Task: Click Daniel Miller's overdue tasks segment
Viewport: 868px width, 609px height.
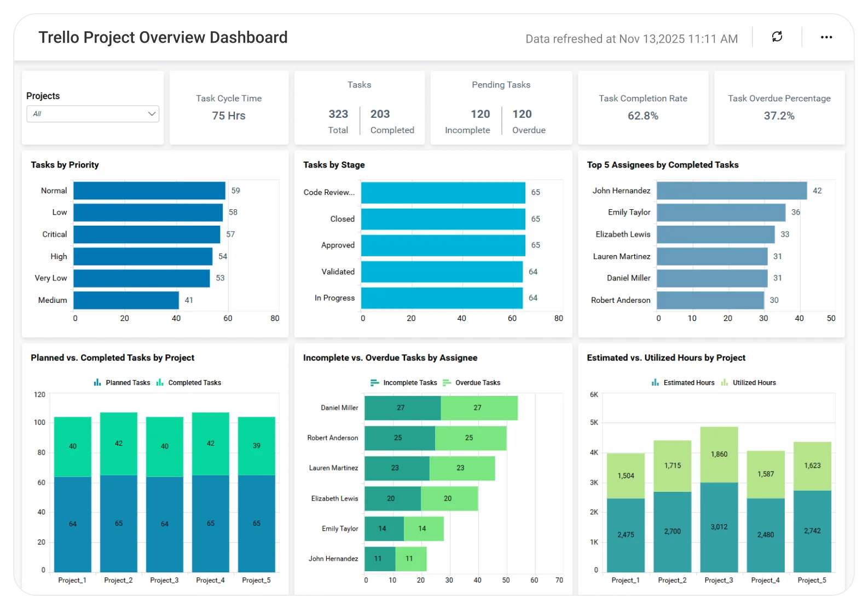Action: (x=479, y=408)
